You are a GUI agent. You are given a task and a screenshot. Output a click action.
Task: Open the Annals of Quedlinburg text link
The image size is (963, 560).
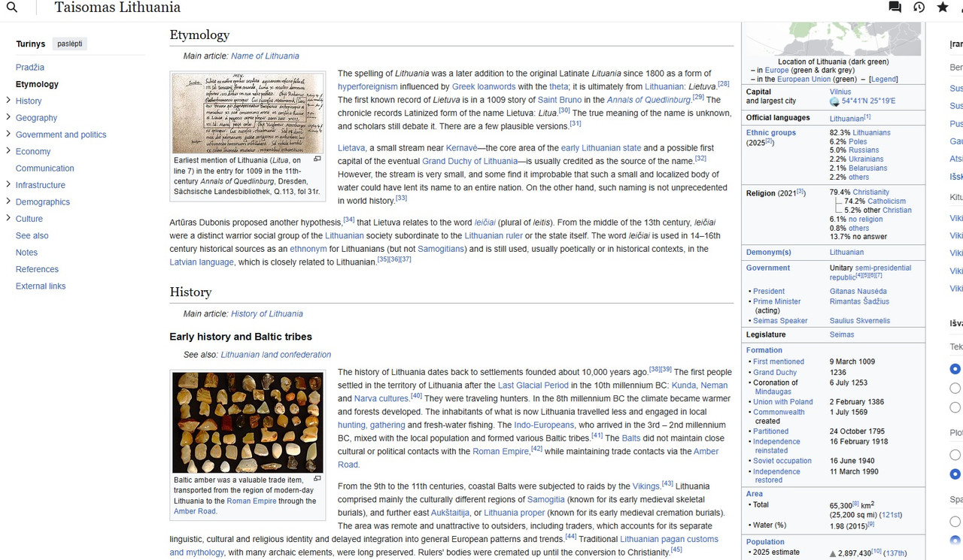(x=649, y=100)
